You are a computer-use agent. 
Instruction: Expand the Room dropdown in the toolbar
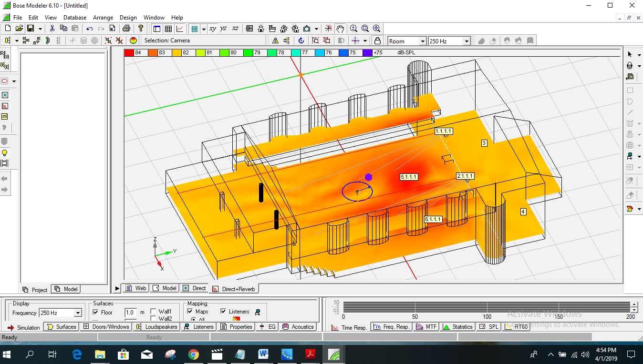click(x=422, y=41)
